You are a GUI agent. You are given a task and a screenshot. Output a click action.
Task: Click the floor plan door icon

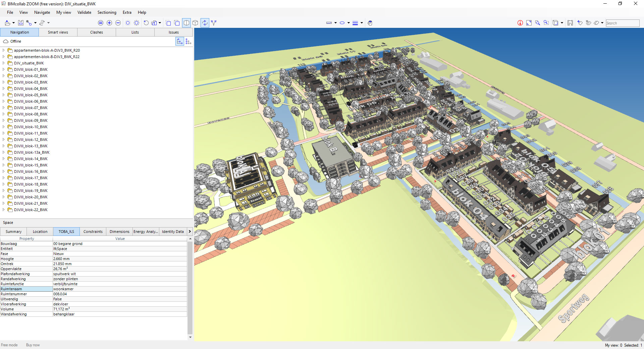(x=570, y=23)
